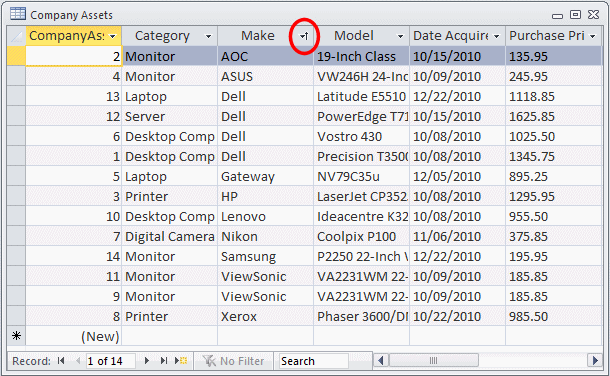Click the (New) cell in blank row
Image resolution: width=610 pixels, height=376 pixels.
coord(74,336)
